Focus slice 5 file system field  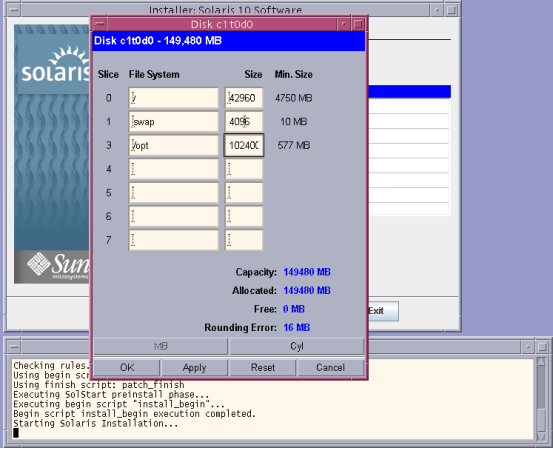click(x=174, y=193)
